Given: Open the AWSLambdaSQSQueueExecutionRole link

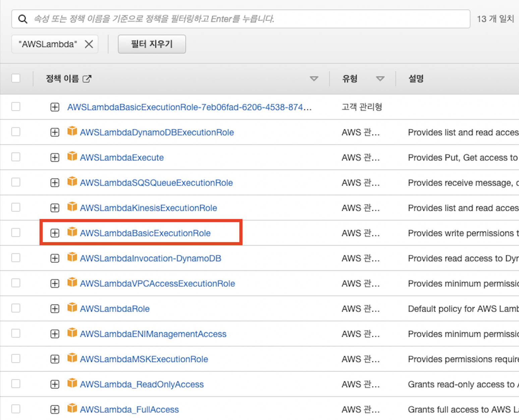Looking at the screenshot, I should (156, 183).
